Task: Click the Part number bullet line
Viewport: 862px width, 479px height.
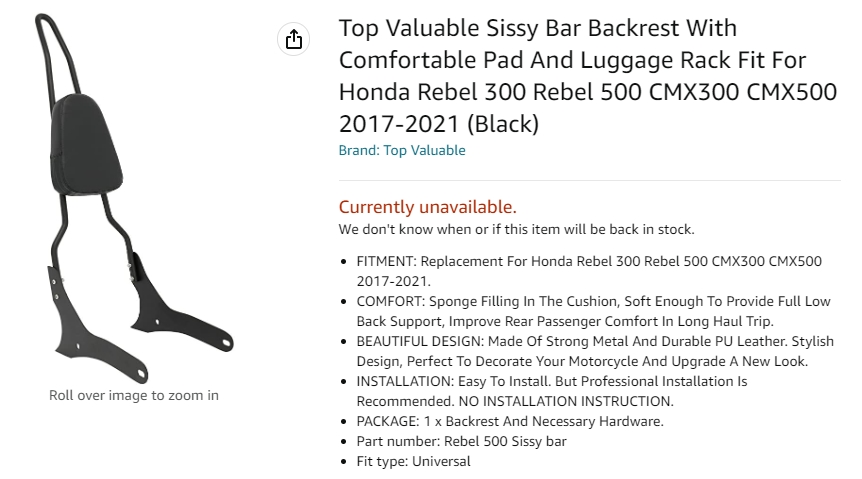Action: [462, 441]
